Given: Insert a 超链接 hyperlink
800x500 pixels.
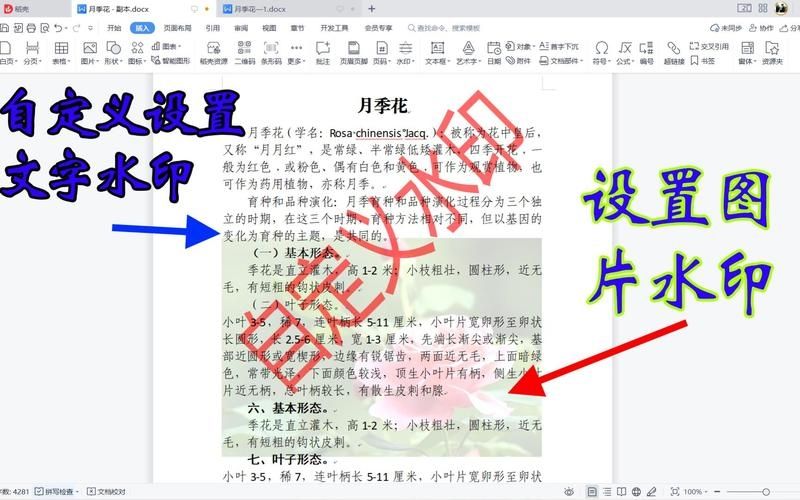Looking at the screenshot, I should 674,54.
